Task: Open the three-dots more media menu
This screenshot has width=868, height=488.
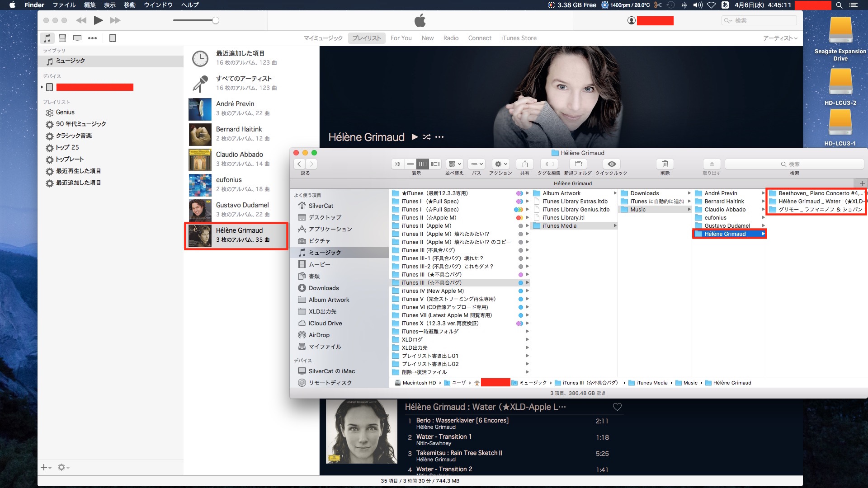Action: (x=92, y=38)
